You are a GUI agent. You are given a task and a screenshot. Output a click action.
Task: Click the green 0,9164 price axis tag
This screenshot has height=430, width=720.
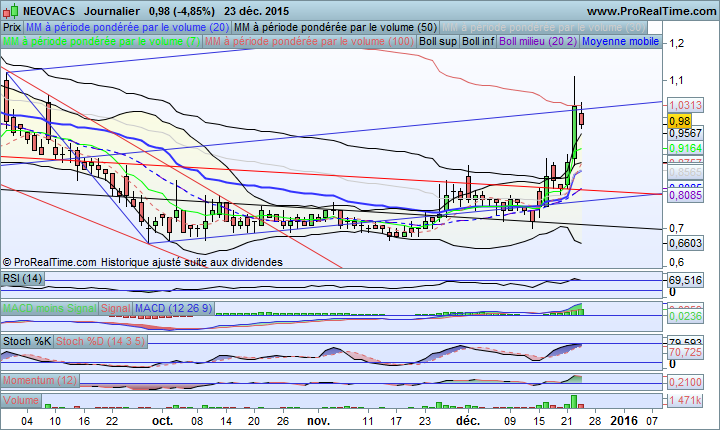click(x=685, y=148)
